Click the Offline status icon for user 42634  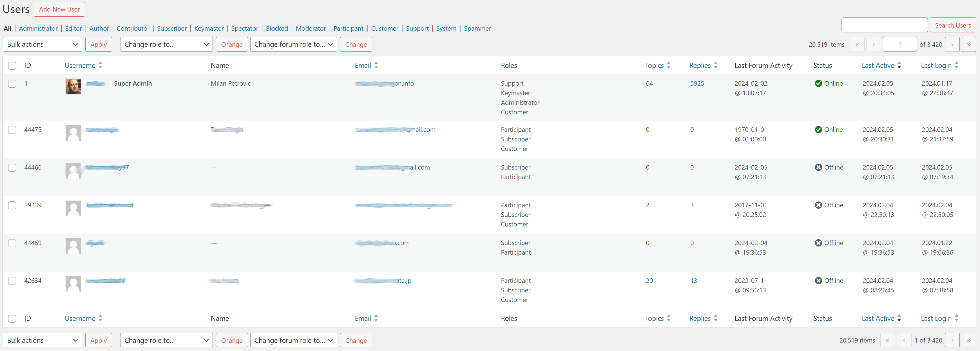(818, 280)
